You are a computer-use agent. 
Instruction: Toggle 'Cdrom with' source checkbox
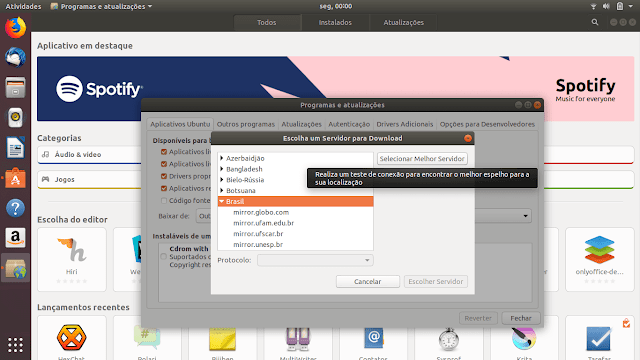point(164,257)
